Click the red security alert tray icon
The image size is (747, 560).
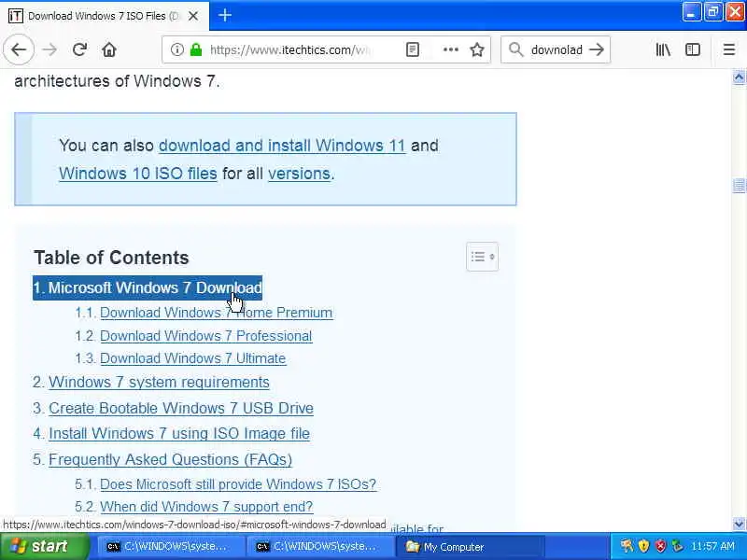pyautogui.click(x=660, y=546)
